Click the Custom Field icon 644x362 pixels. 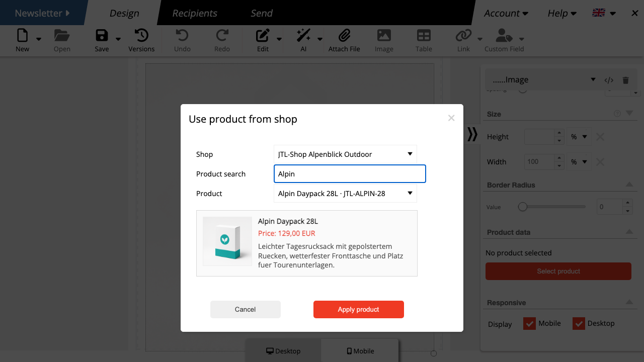pos(504,35)
